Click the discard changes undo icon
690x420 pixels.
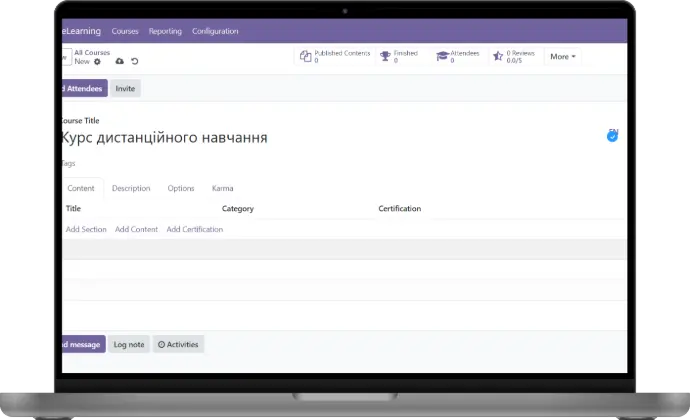point(135,62)
